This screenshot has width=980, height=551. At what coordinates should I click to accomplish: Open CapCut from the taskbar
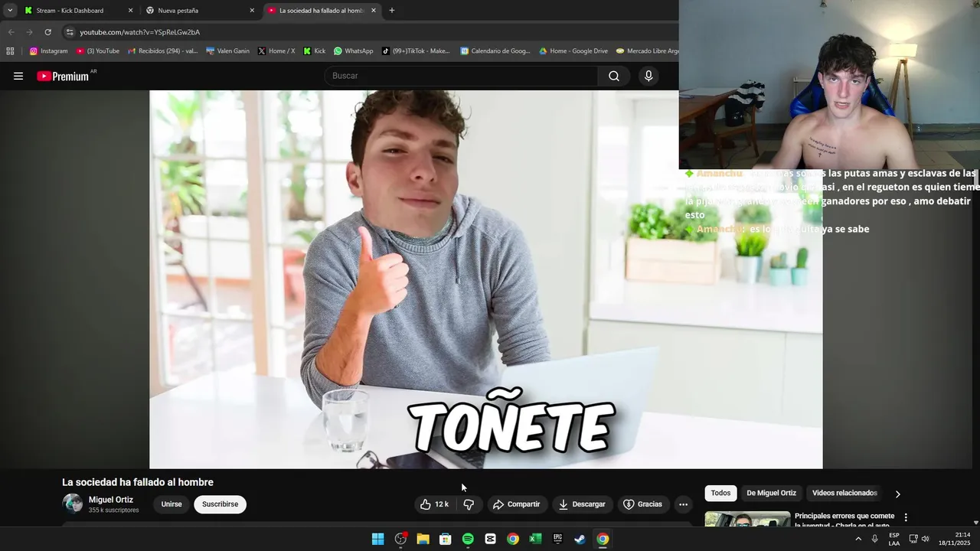(490, 539)
